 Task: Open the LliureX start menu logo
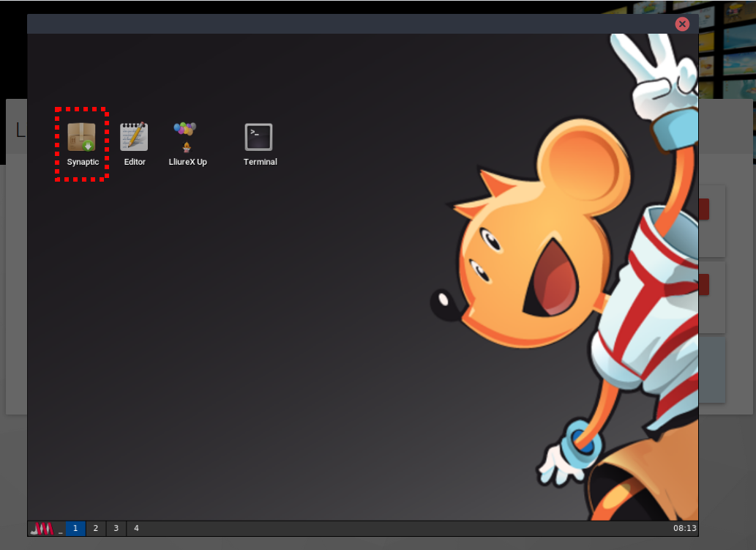(x=42, y=528)
